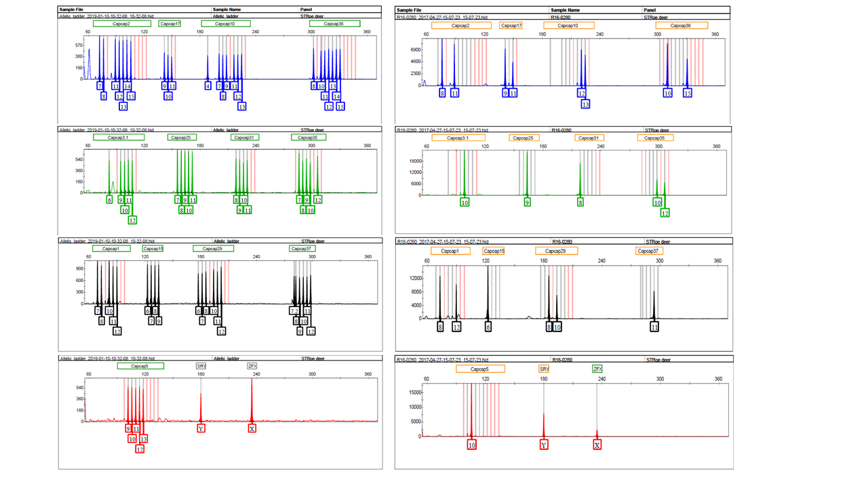Click X allele label in sample R16-0280 panel

coord(597,445)
